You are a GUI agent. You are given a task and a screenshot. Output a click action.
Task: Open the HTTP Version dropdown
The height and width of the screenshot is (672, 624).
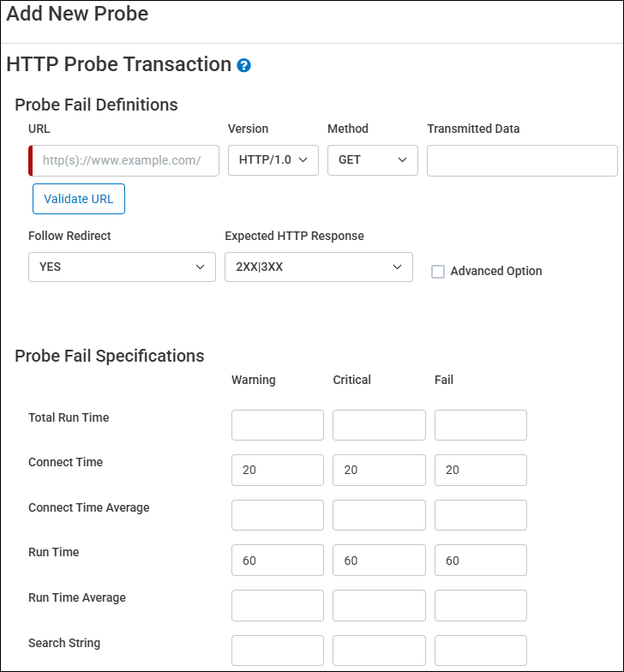pos(273,160)
